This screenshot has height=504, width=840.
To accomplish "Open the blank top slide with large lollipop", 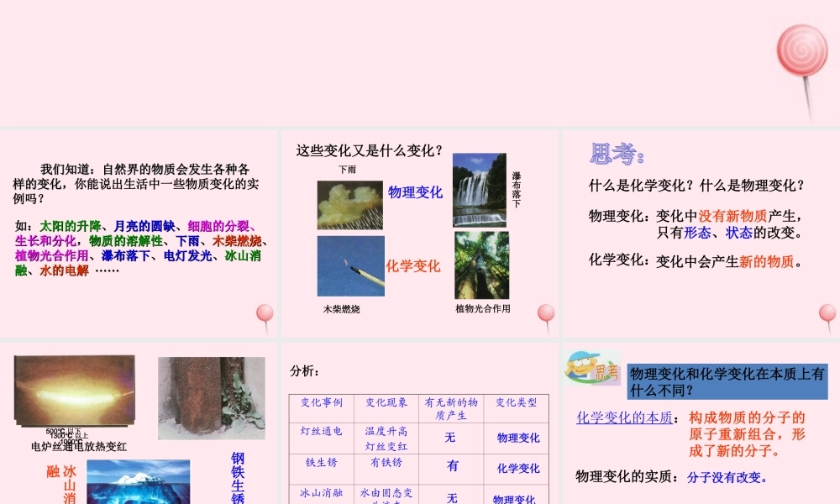I will point(420,63).
